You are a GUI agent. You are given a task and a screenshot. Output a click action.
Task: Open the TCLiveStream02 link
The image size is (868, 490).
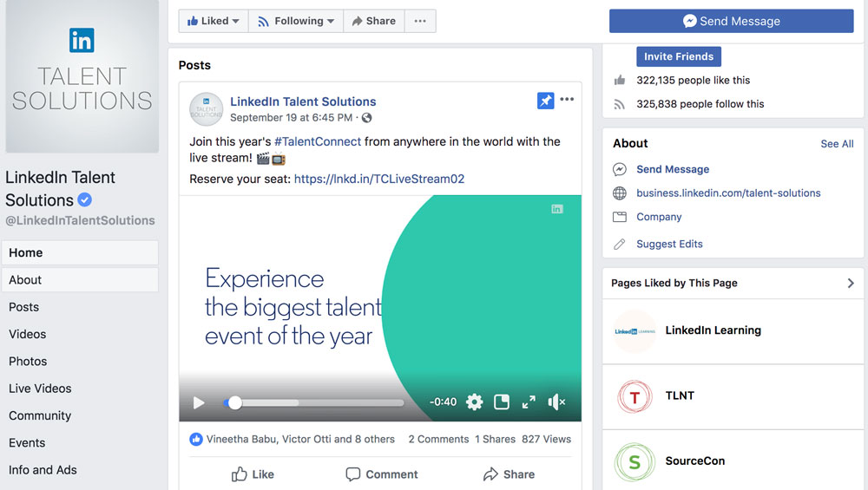379,180
